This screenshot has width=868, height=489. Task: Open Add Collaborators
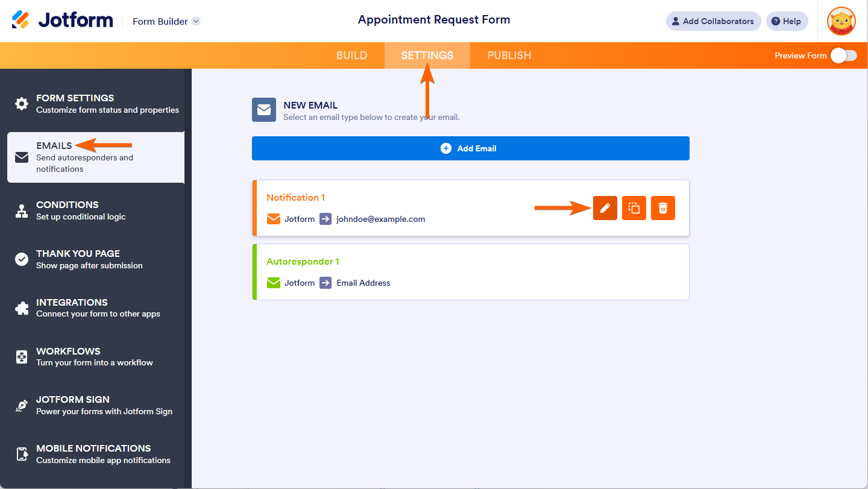pyautogui.click(x=714, y=21)
